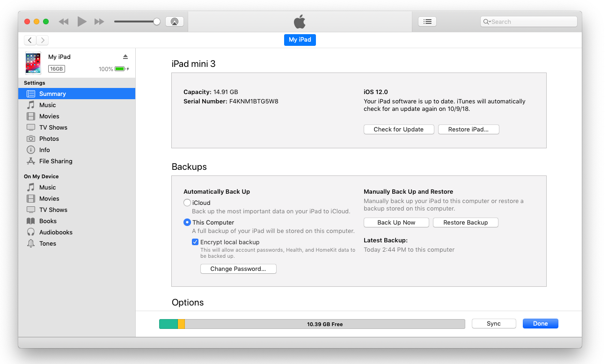The height and width of the screenshot is (364, 608).
Task: Click the Back Up Now button
Action: click(x=396, y=222)
